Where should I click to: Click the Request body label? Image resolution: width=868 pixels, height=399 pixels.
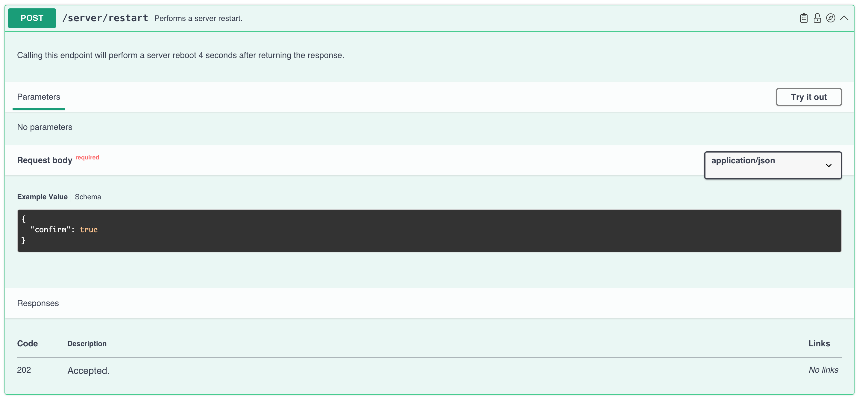[x=45, y=160]
